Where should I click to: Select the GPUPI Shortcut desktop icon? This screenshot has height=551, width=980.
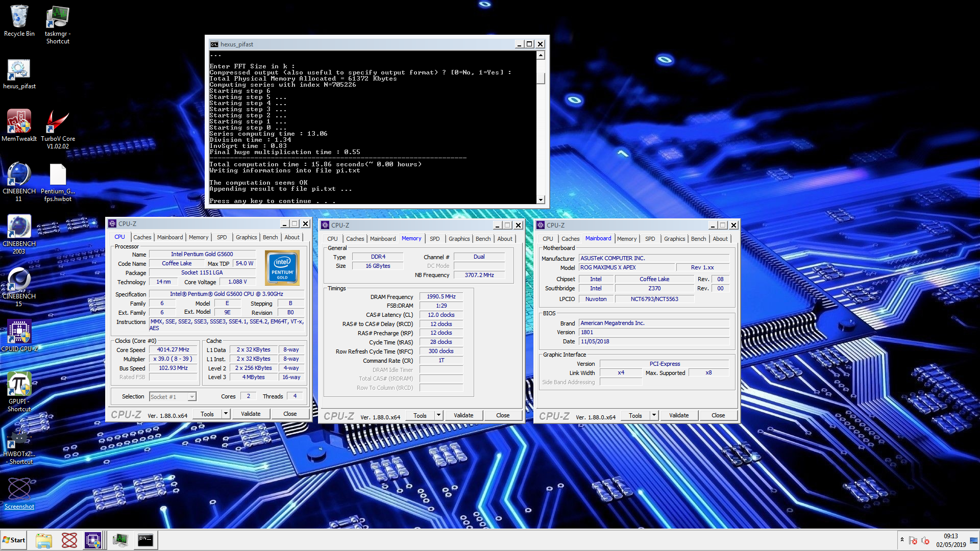point(19,392)
